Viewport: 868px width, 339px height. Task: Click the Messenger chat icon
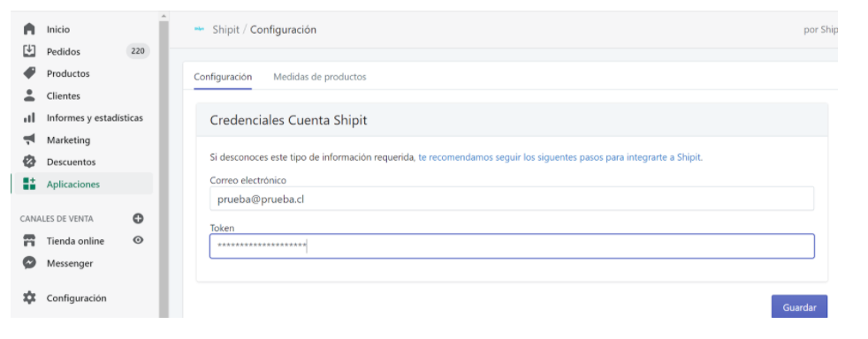(x=29, y=263)
